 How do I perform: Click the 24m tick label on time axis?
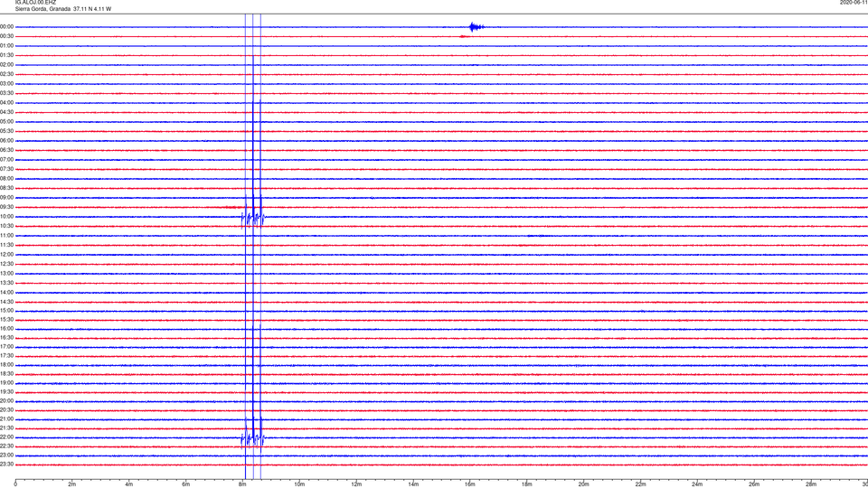click(x=697, y=484)
